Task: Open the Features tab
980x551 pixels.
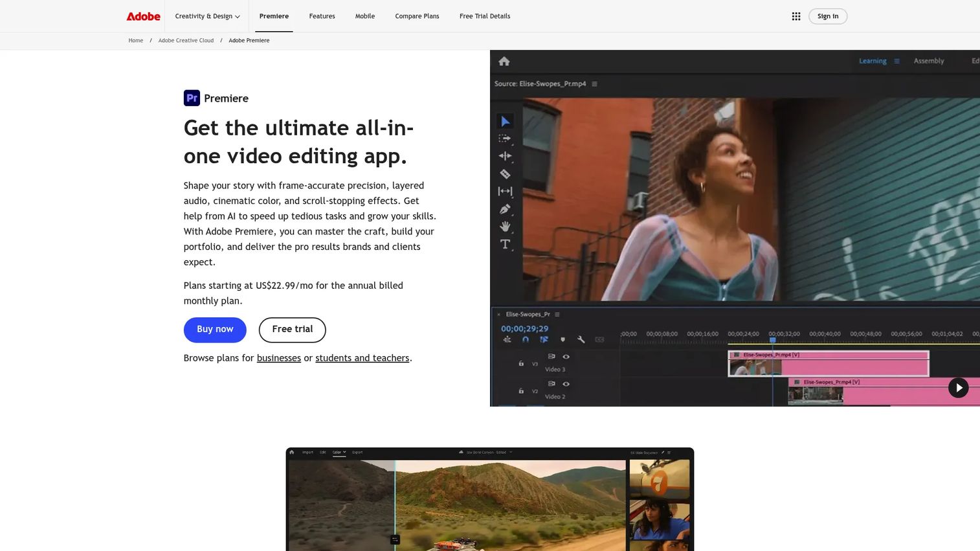Action: [x=322, y=16]
